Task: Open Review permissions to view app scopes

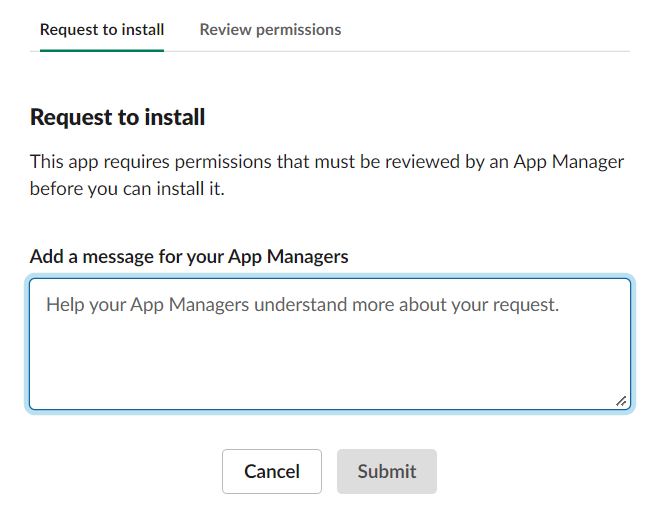Action: [x=270, y=30]
